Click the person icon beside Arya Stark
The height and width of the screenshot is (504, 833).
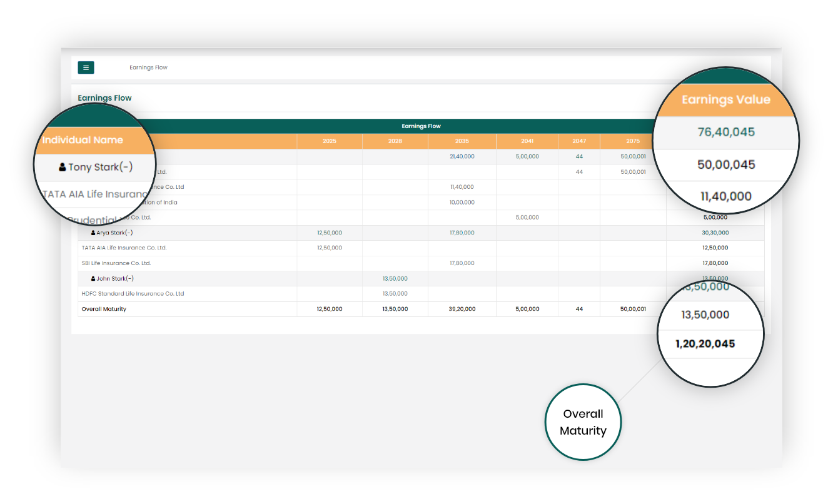[x=93, y=233]
